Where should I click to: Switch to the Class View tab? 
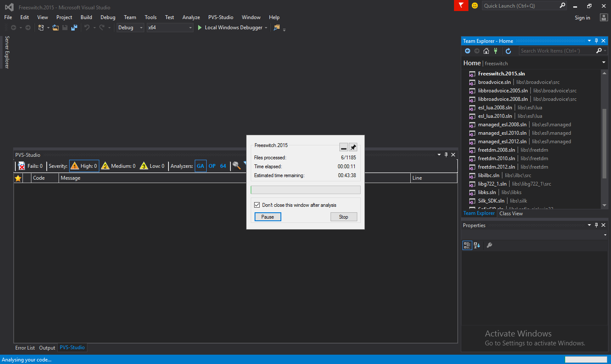tap(511, 214)
